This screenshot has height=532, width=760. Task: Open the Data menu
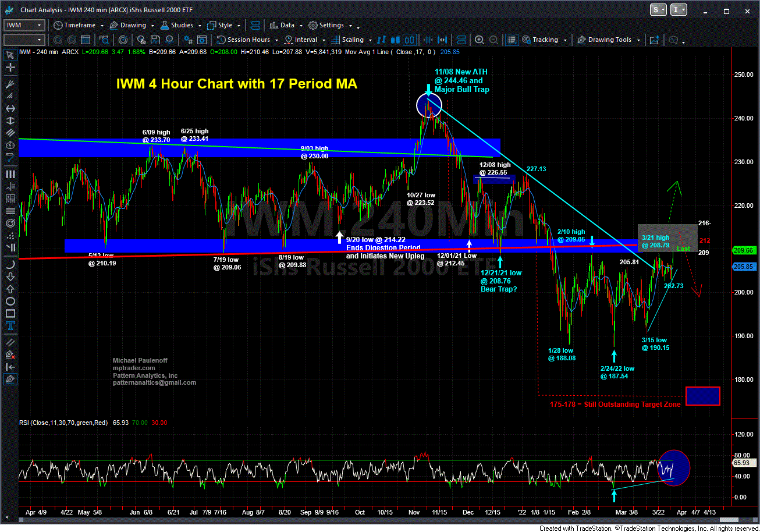285,25
